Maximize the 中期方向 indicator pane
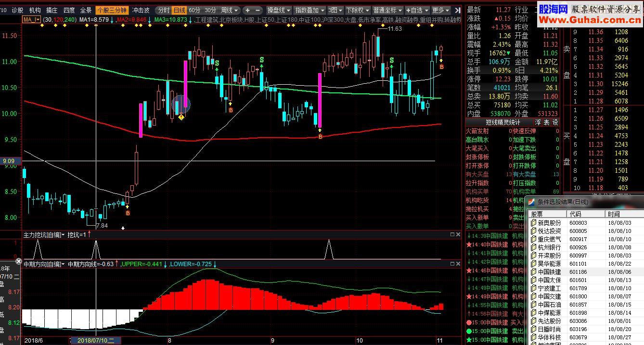 (x=452, y=264)
